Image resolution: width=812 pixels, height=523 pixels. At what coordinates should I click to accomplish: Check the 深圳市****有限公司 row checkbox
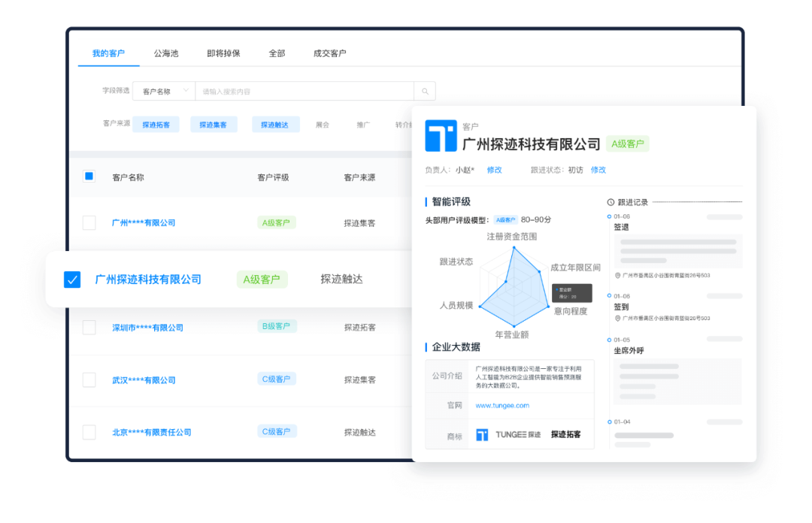tap(89, 327)
